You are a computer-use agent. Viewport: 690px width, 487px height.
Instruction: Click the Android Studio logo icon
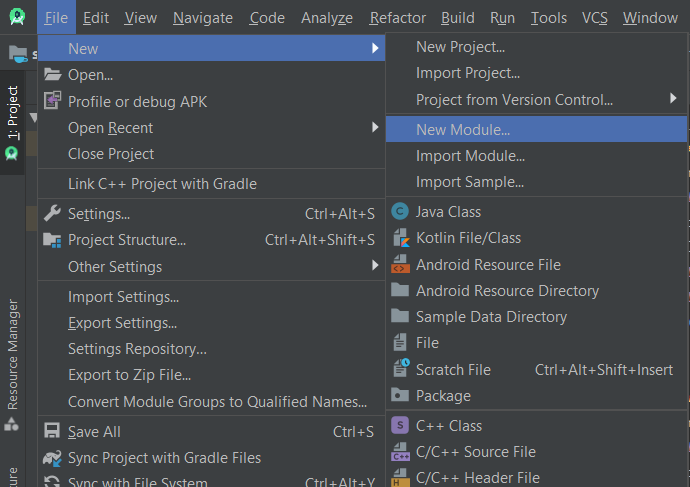tap(17, 17)
